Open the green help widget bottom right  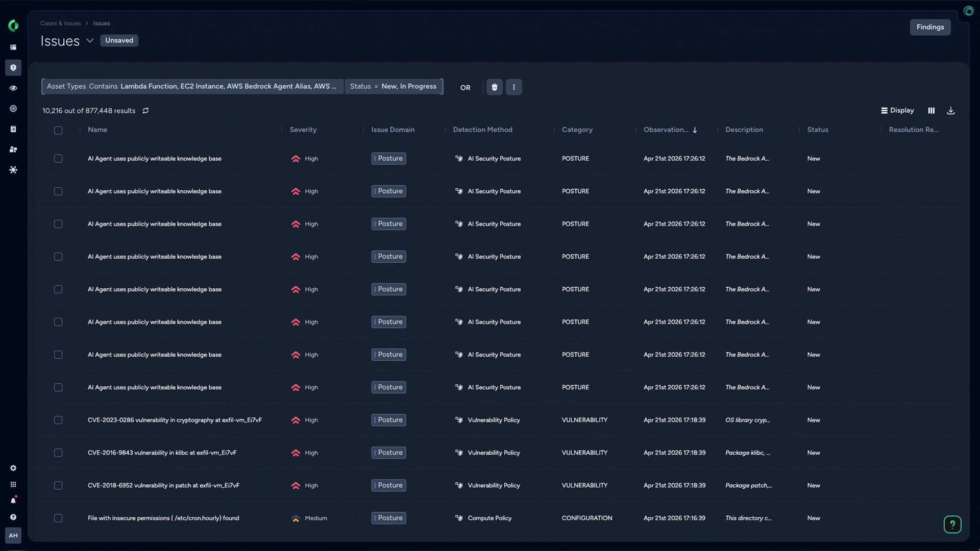click(x=952, y=524)
